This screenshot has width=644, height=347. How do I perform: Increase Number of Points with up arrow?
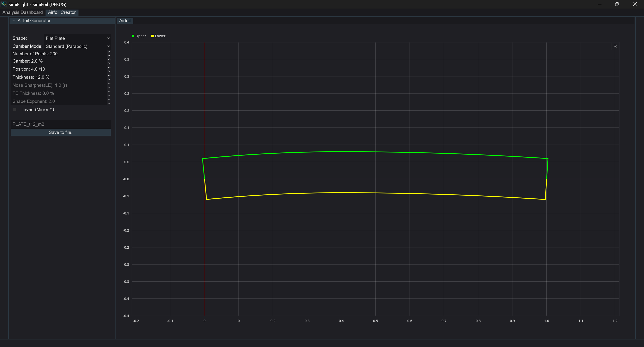tap(109, 52)
